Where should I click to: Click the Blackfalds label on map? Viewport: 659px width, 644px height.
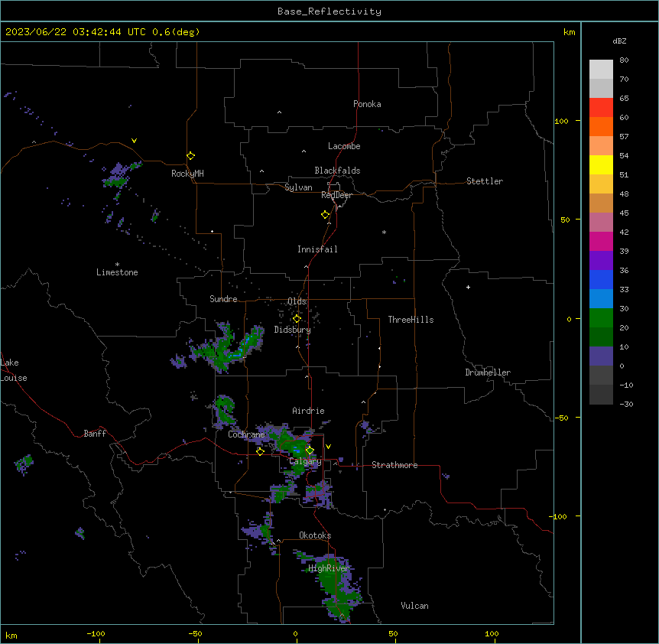tap(337, 171)
